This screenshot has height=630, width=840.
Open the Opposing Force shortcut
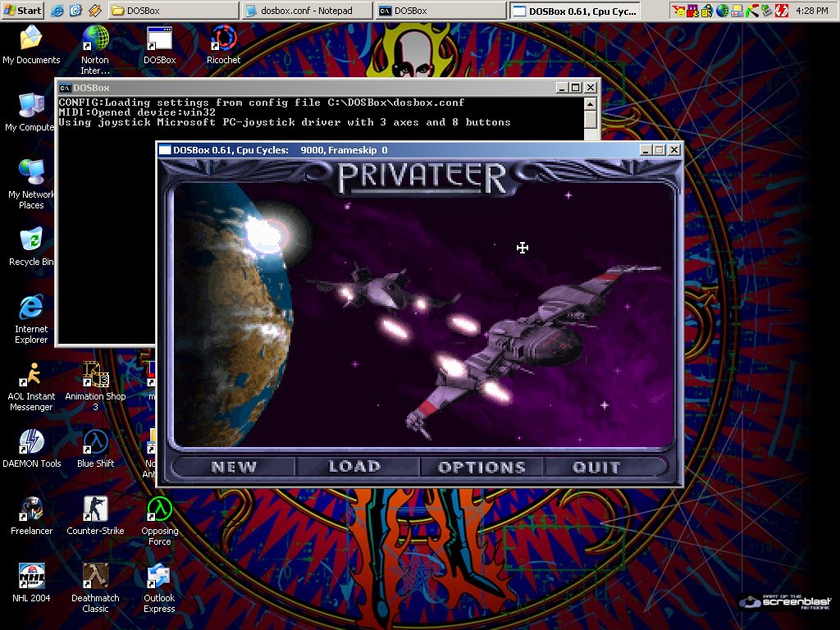point(159,510)
